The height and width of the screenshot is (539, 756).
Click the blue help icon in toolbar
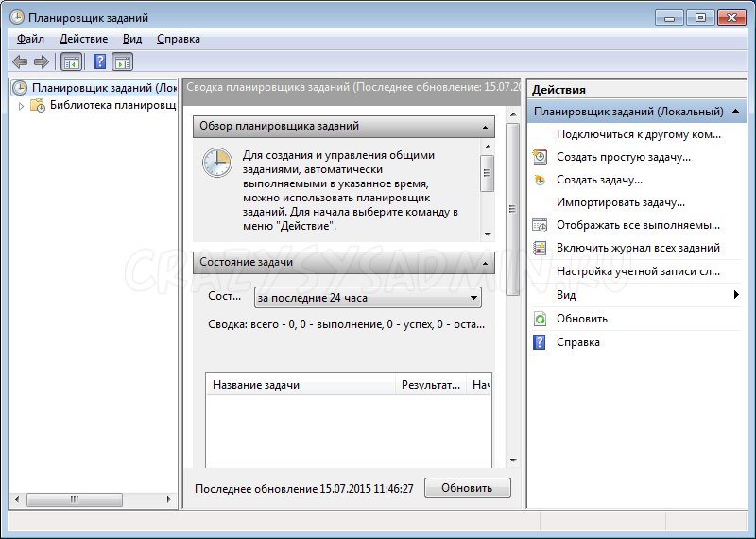[x=98, y=61]
